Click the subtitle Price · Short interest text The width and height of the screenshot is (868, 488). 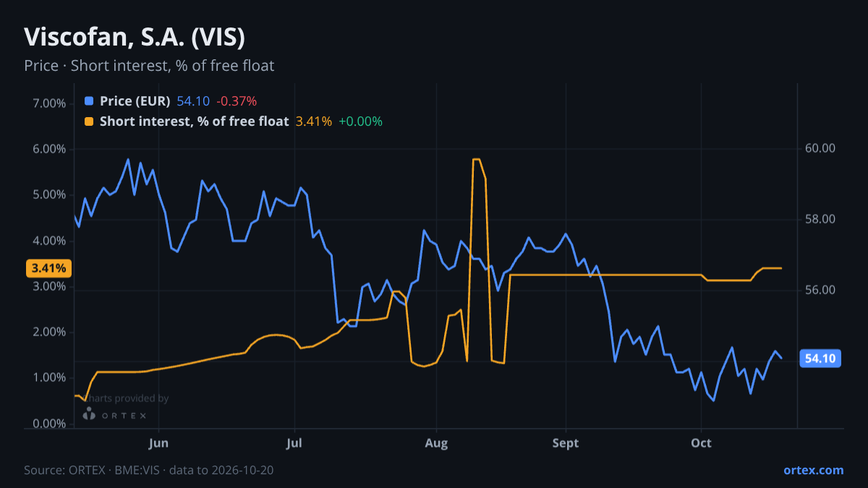(149, 66)
